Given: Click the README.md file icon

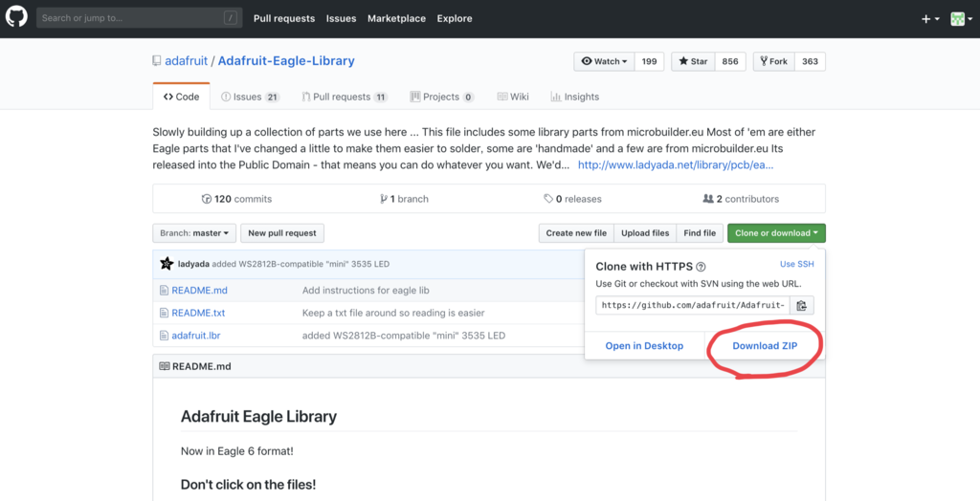Looking at the screenshot, I should (x=164, y=291).
